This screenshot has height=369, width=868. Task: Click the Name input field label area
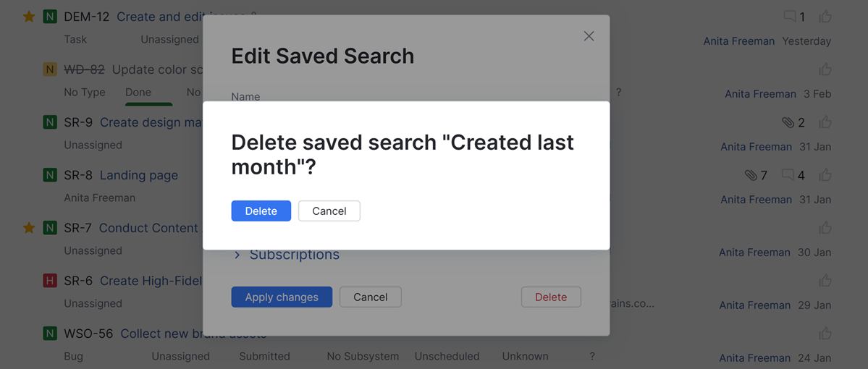pos(245,96)
